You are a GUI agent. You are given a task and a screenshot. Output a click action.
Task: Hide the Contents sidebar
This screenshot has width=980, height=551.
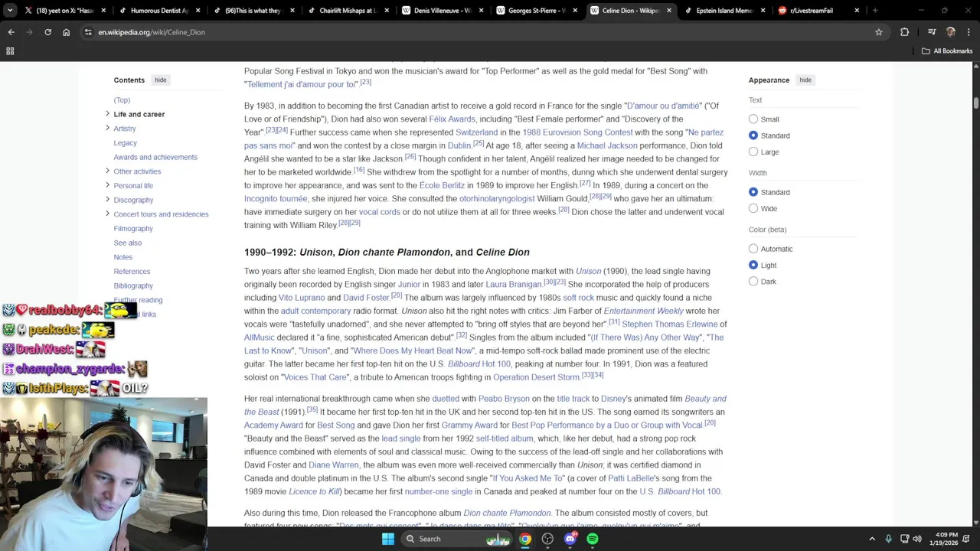pos(160,80)
